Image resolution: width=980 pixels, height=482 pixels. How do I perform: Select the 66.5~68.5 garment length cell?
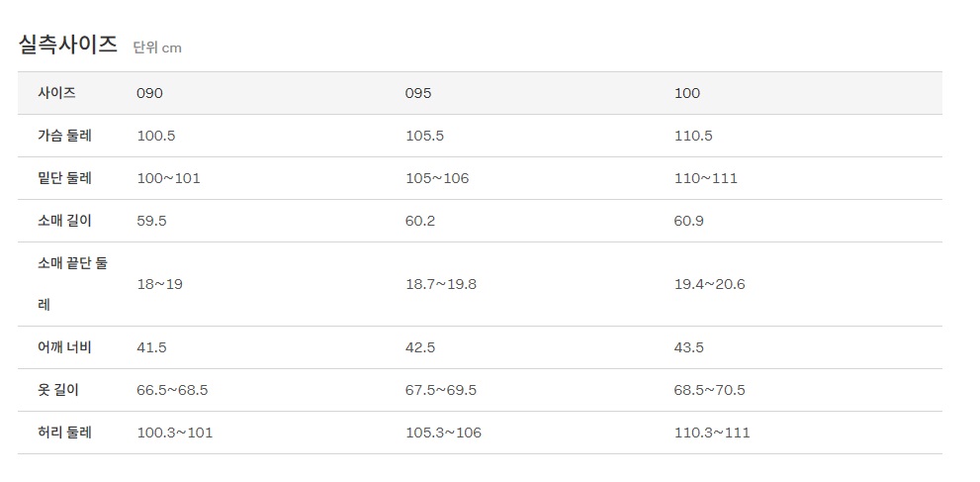(x=172, y=390)
